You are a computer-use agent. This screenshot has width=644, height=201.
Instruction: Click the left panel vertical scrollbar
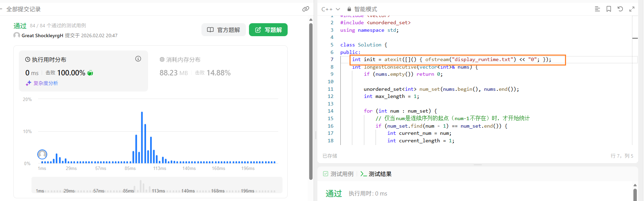coord(311,101)
